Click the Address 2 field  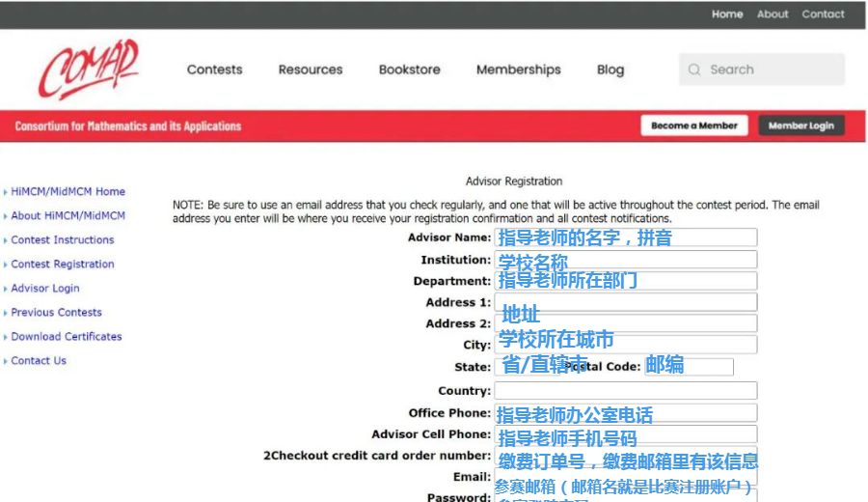click(x=626, y=323)
